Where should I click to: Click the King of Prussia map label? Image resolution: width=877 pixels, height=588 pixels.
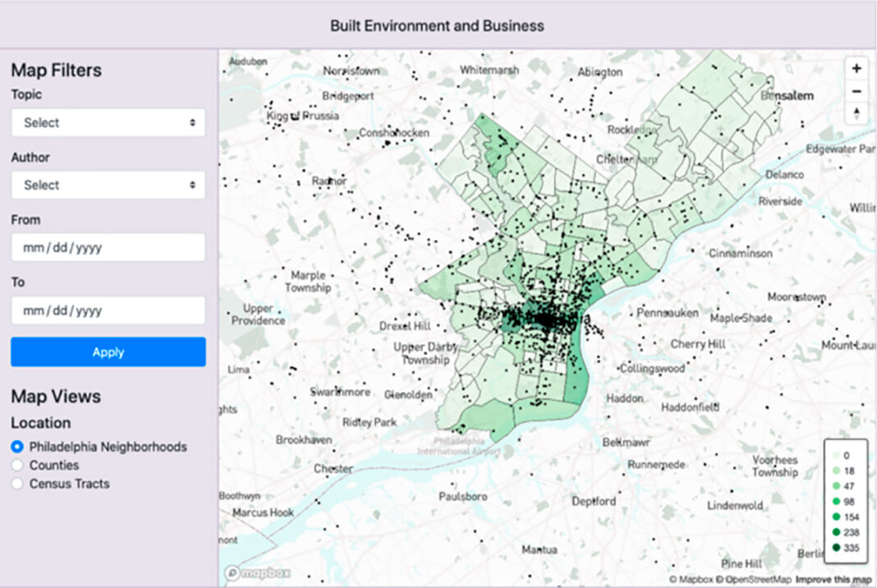[303, 116]
